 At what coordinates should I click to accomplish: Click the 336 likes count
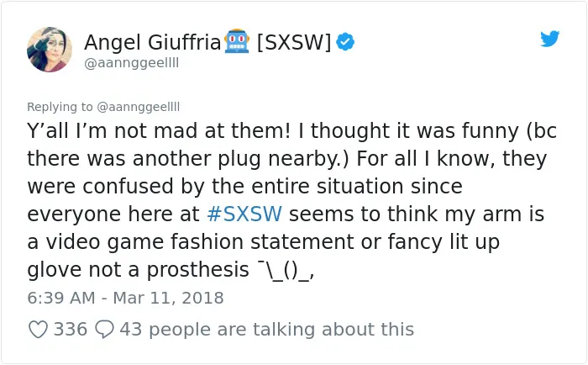click(71, 330)
